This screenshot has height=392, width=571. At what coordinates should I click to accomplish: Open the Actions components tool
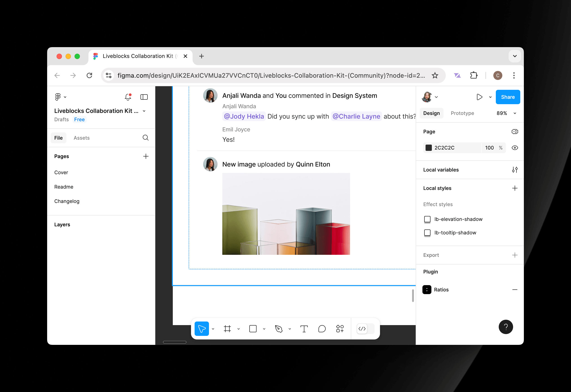(340, 329)
